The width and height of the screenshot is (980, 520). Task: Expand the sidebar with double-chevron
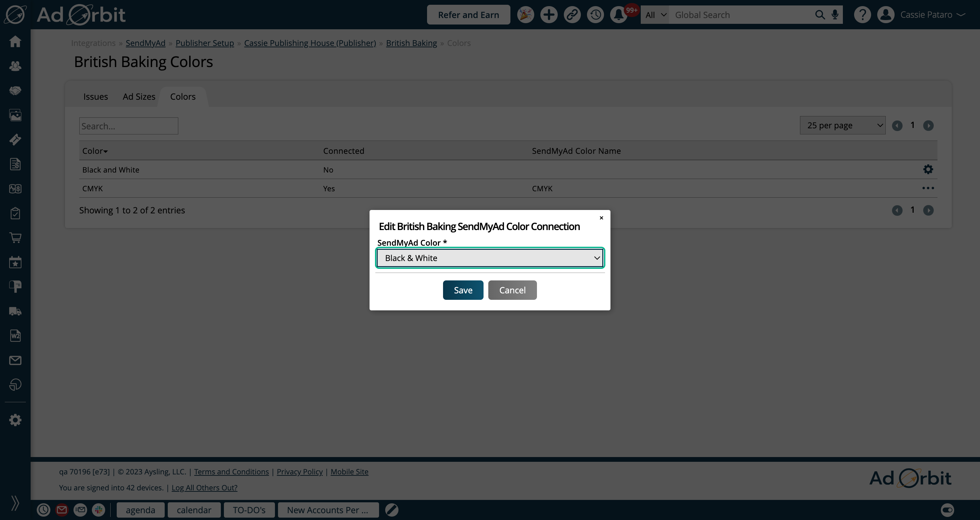click(x=15, y=503)
